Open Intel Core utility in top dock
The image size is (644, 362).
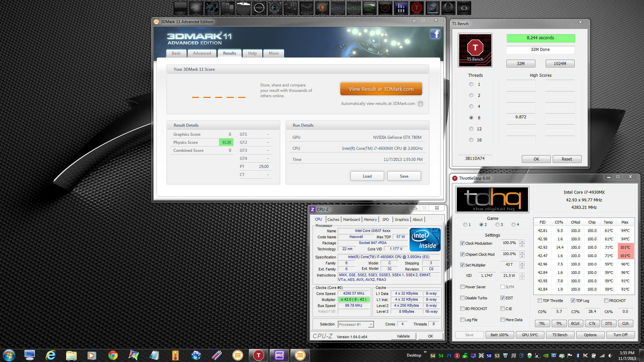[432, 8]
